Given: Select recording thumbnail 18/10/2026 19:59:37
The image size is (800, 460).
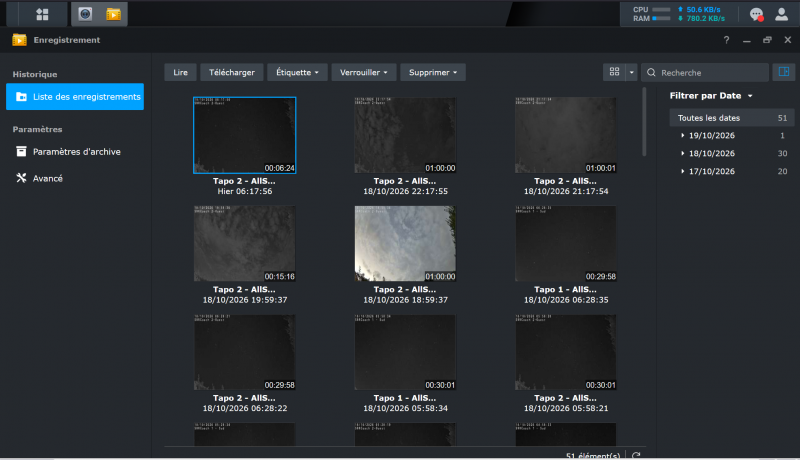Looking at the screenshot, I should (244, 243).
